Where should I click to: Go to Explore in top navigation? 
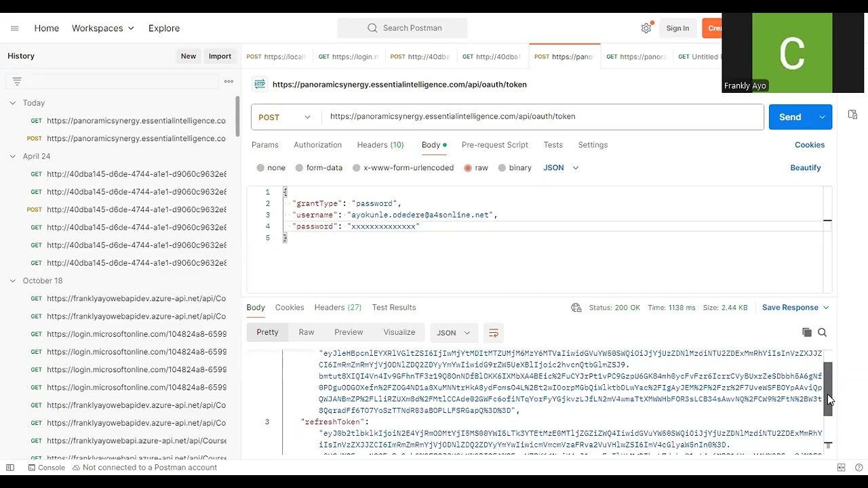[x=164, y=28]
